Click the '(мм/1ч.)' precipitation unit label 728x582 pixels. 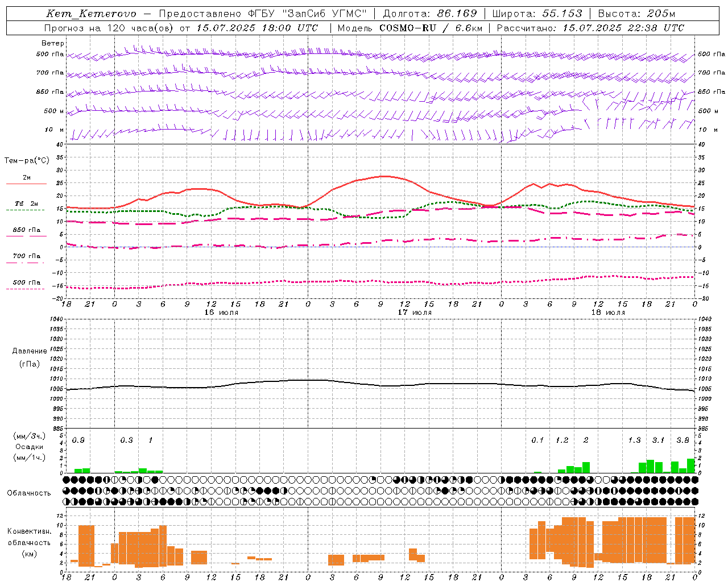[29, 458]
